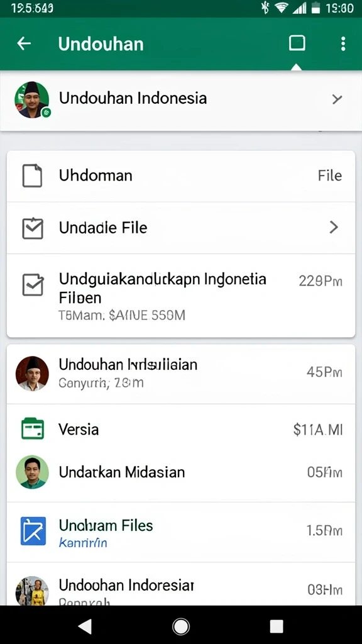Follow the blue Kenririn link
Image resolution: width=362 pixels, height=644 pixels.
83,543
